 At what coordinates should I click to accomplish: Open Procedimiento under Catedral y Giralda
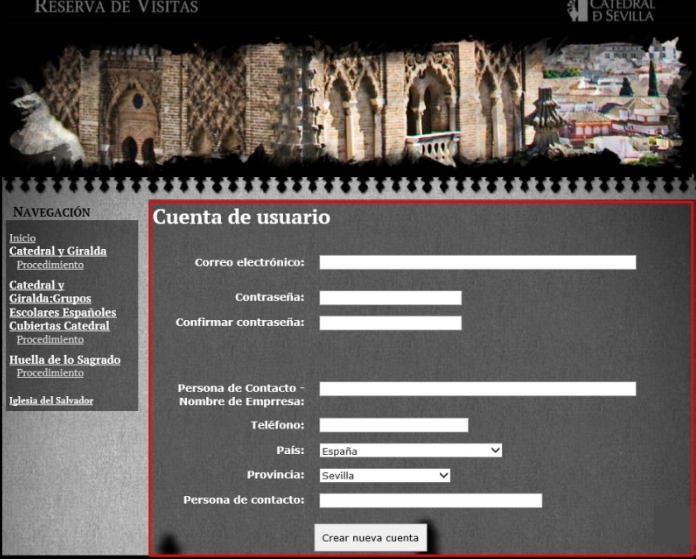[x=50, y=264]
